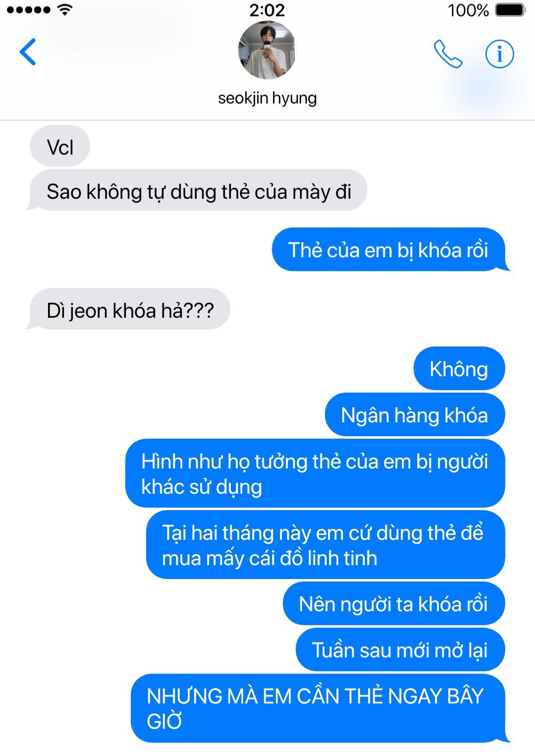Image resolution: width=535 pixels, height=756 pixels.
Task: Tap "Tuần sau mới mở lại" message
Action: tap(400, 650)
